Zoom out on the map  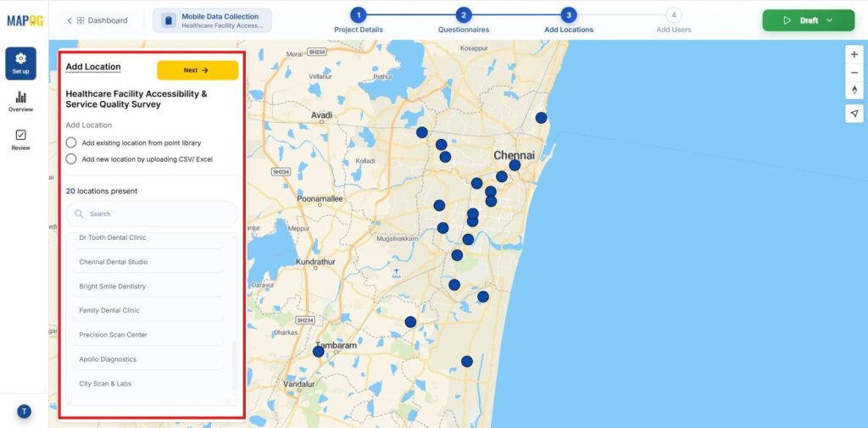coord(854,73)
